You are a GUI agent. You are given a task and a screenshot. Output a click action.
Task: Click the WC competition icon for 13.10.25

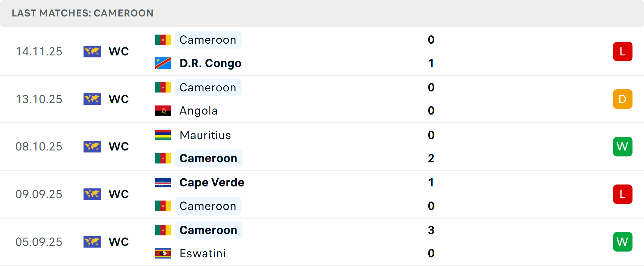(x=92, y=99)
